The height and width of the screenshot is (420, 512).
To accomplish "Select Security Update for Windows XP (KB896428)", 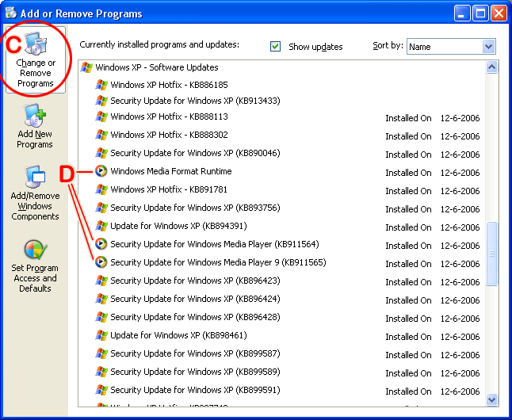I will (195, 317).
